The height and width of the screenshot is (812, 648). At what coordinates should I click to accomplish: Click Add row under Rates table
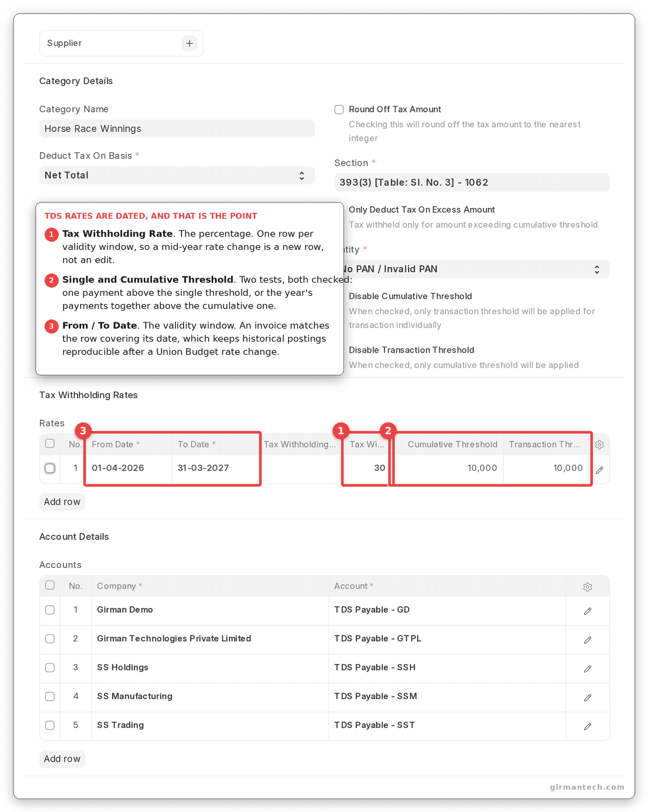62,502
